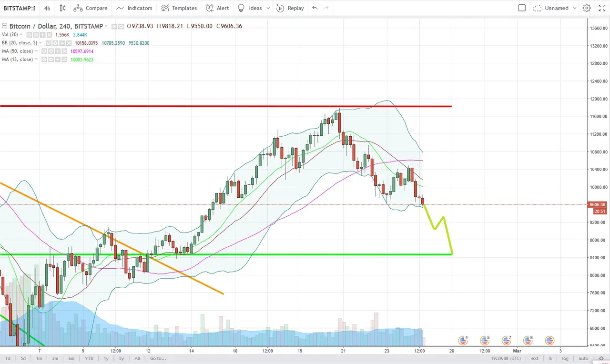610x364 pixels.
Task: Toggle ext extended hours
Action: click(535, 358)
